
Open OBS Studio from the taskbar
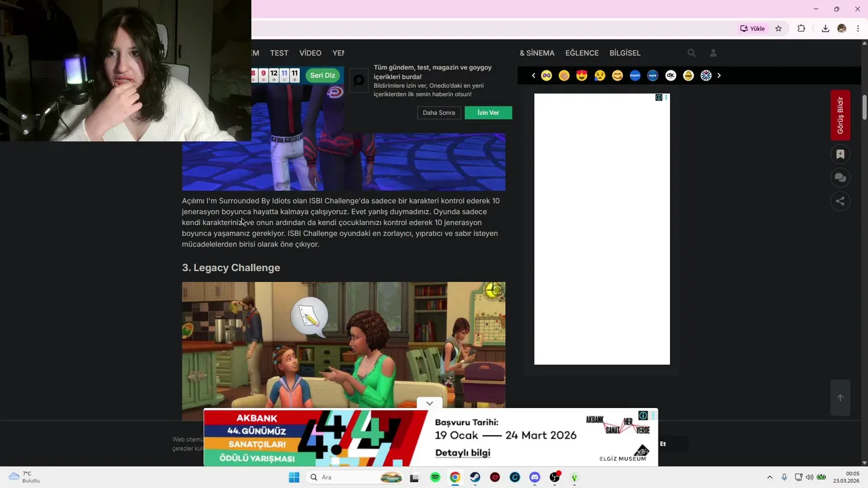coord(555,477)
